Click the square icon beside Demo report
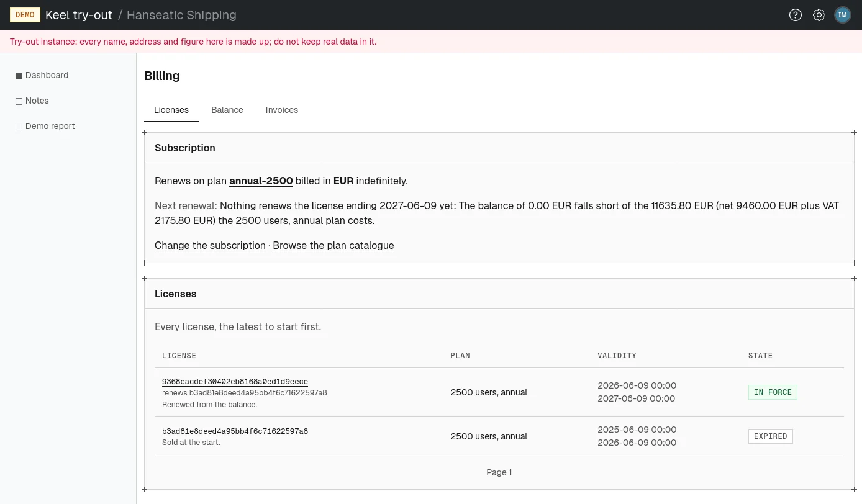Image resolution: width=862 pixels, height=504 pixels. point(19,127)
